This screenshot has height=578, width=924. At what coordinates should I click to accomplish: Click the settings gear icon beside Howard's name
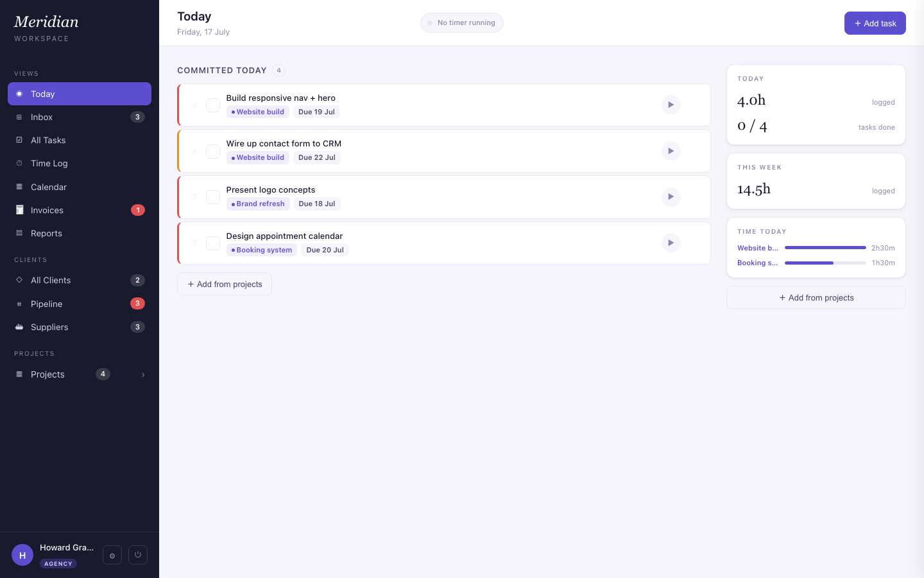(x=112, y=556)
